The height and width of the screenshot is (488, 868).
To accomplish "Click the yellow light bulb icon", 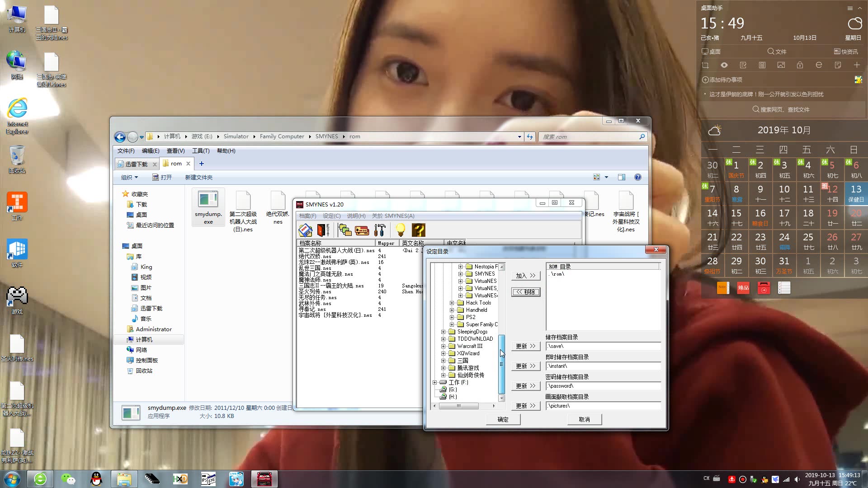I will 401,230.
